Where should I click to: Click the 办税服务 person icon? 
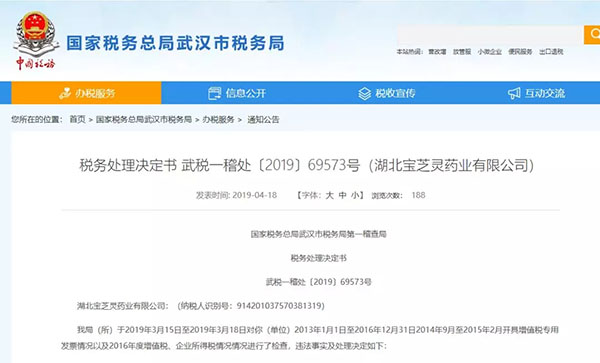click(65, 93)
